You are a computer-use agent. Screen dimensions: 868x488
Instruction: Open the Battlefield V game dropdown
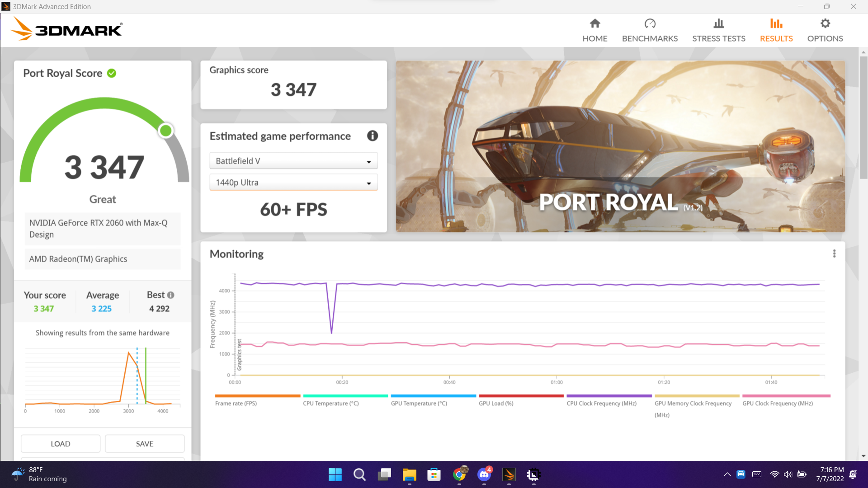pos(293,161)
